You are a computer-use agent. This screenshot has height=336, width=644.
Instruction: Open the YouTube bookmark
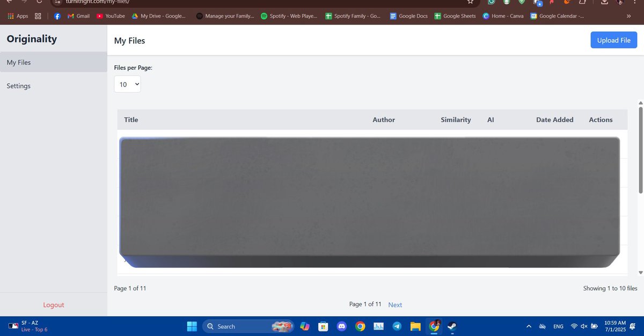111,16
